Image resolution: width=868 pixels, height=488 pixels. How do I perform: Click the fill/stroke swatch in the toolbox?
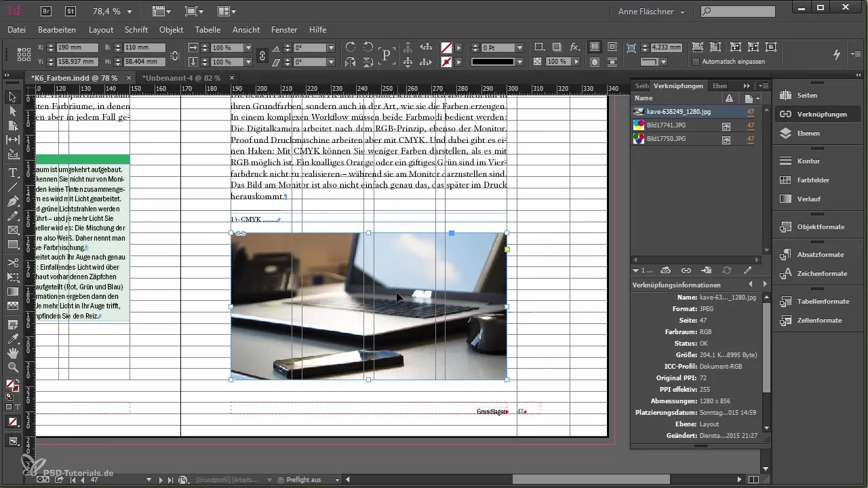(x=12, y=386)
